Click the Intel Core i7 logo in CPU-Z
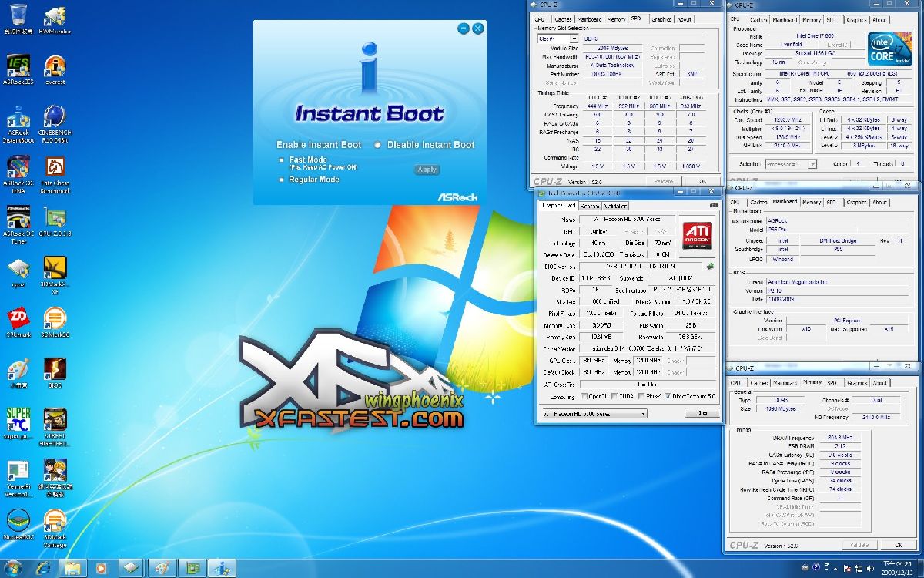Viewport: 924px width, 578px height. tap(889, 49)
